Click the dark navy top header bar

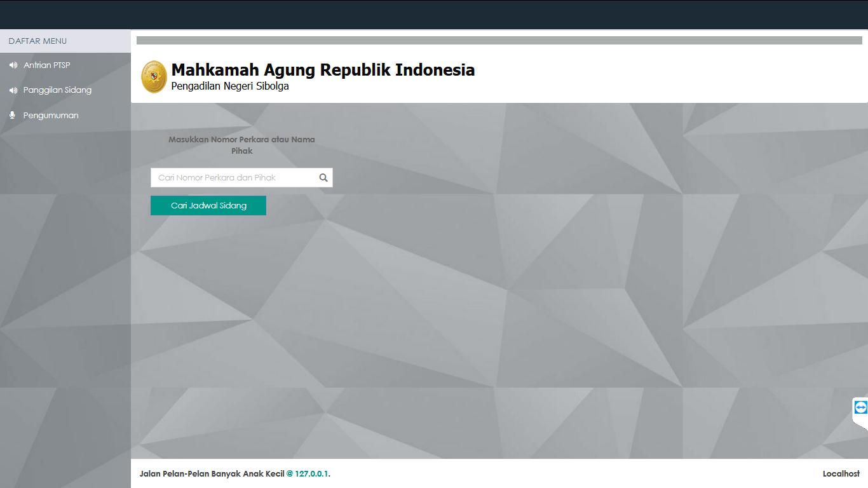pyautogui.click(x=434, y=15)
